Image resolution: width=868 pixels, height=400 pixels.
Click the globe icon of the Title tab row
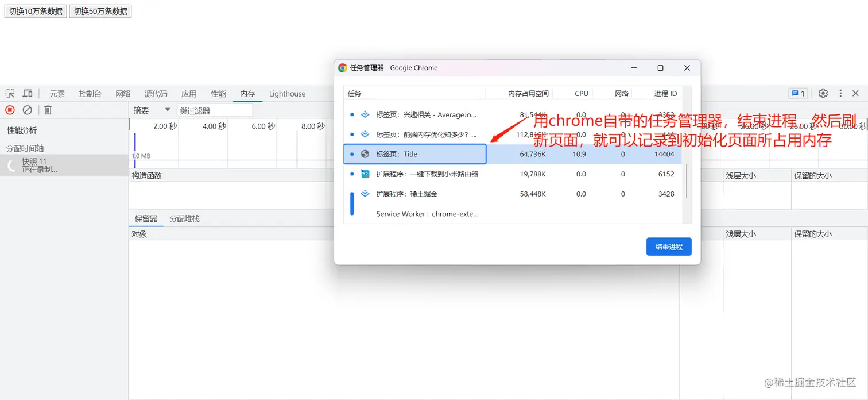coord(365,154)
